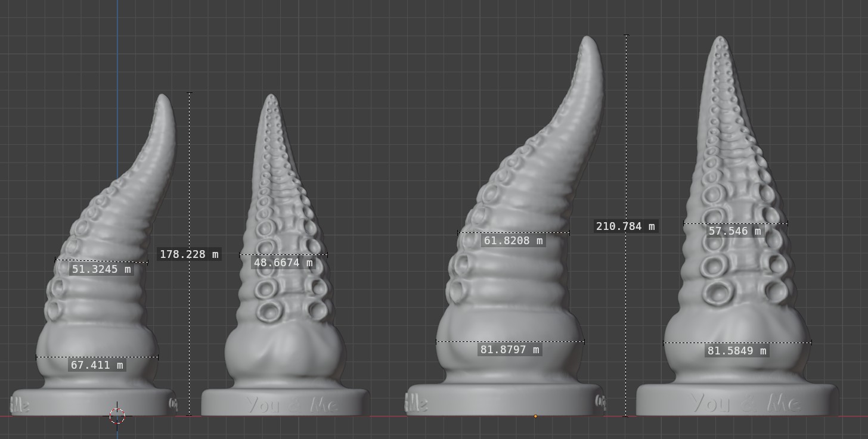Select the 81.5849 m width label

[x=736, y=351]
